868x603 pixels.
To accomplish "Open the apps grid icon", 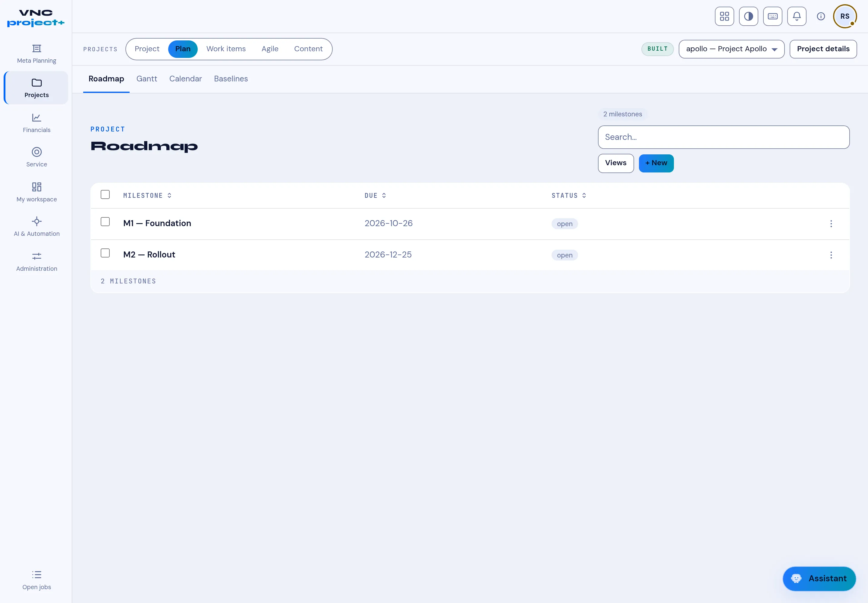I will click(724, 16).
